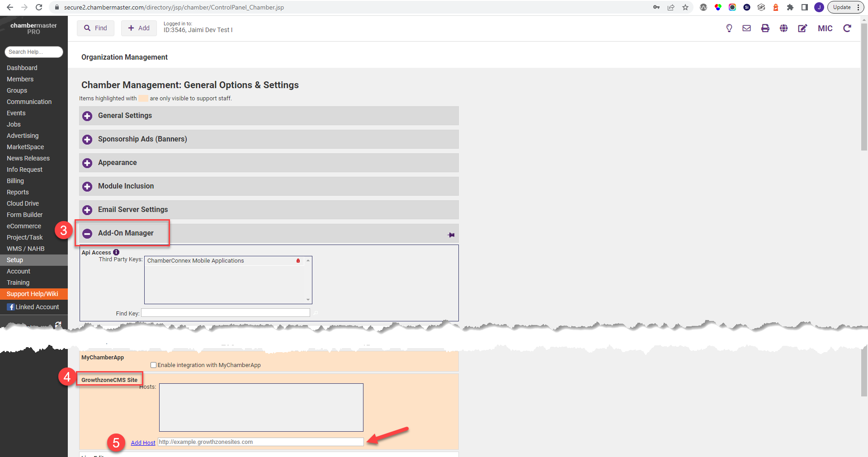Click the Find button
The height and width of the screenshot is (457, 868).
coord(95,28)
